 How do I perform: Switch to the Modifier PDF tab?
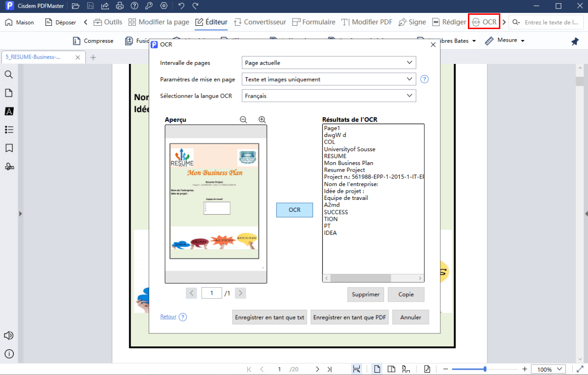point(366,22)
